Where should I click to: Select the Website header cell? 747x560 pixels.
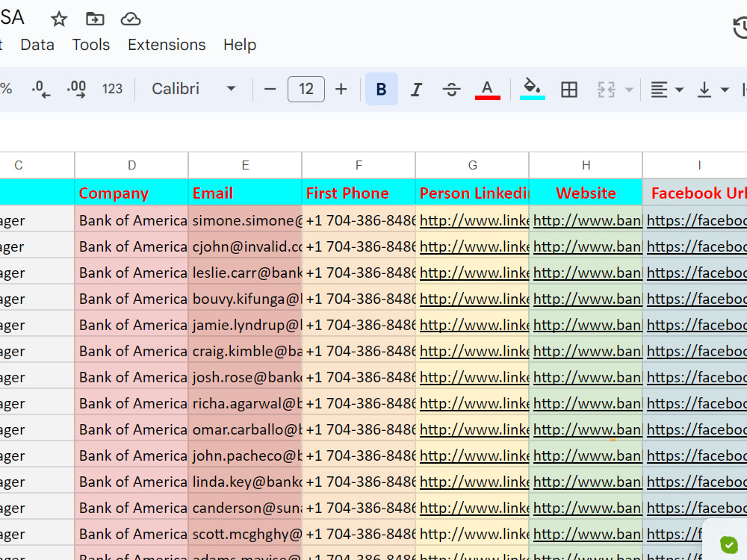(x=586, y=193)
